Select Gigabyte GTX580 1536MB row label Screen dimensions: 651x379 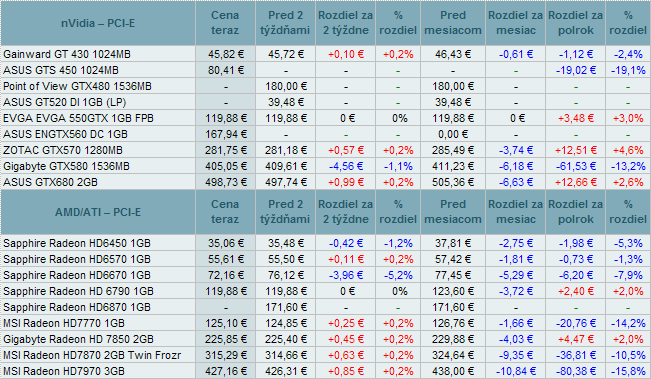pyautogui.click(x=66, y=166)
